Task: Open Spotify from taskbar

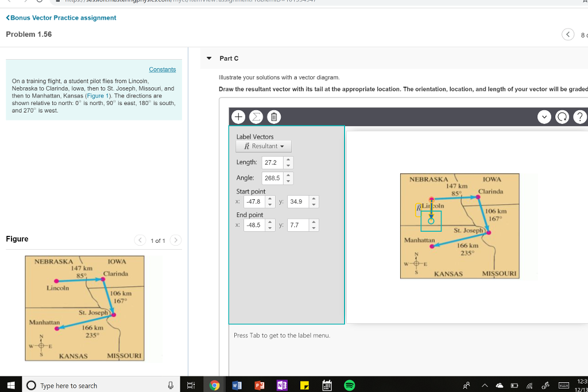Action: point(349,385)
